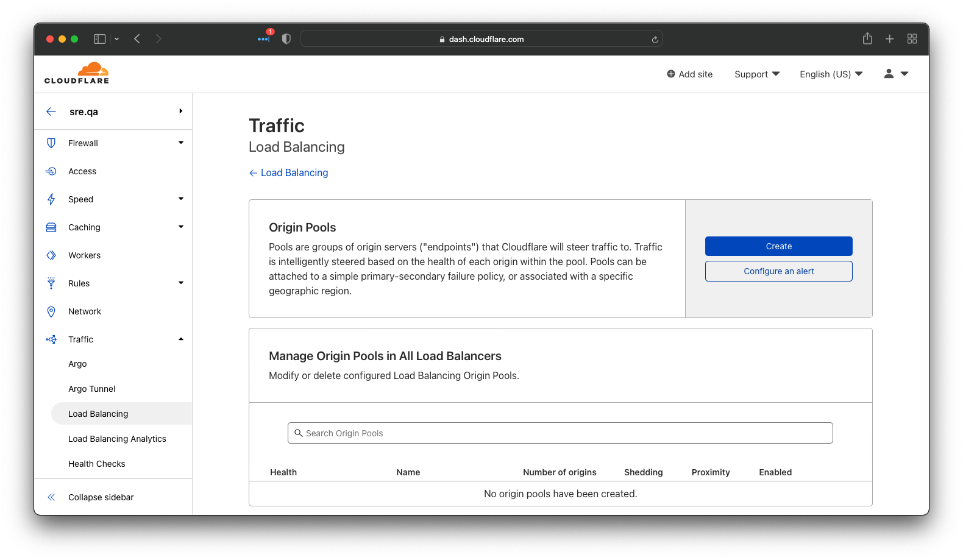Click the user account profile icon
The height and width of the screenshot is (560, 963).
(889, 74)
